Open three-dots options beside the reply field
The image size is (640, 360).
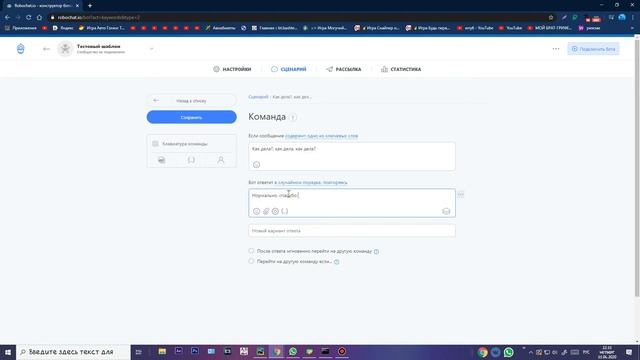pyautogui.click(x=461, y=194)
